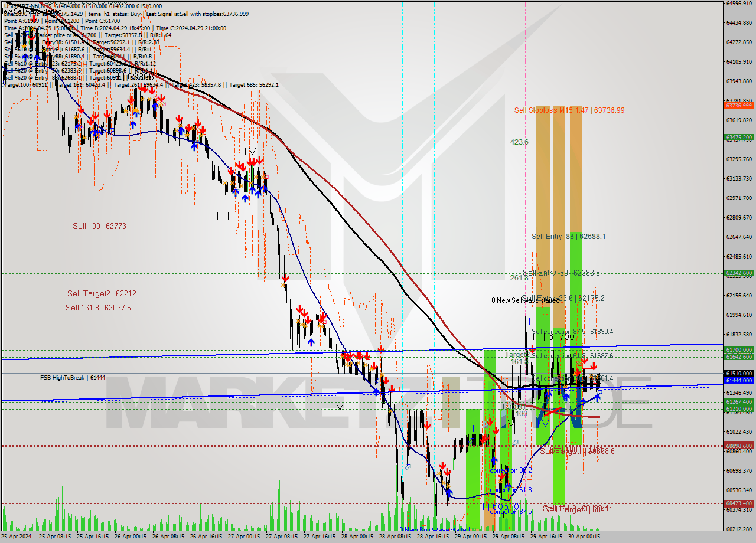The width and height of the screenshot is (756, 543).
Task: Click the 'correction 61.8' blue label
Action: (x=510, y=490)
